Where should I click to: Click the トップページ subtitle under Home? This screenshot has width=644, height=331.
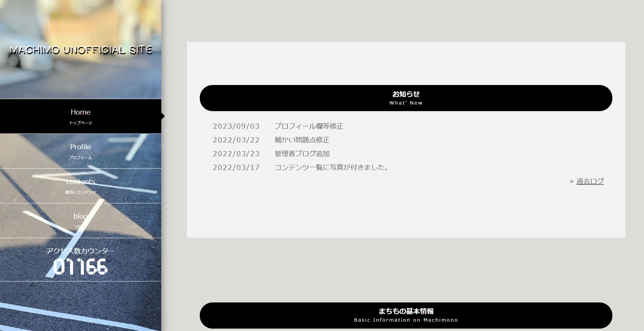[81, 122]
